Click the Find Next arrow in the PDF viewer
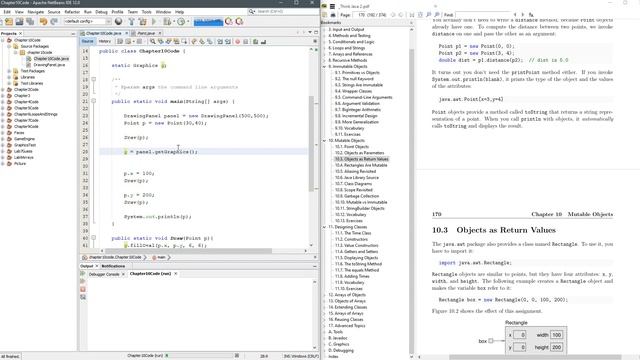Screen dimensions: 640x360 (523, 15)
